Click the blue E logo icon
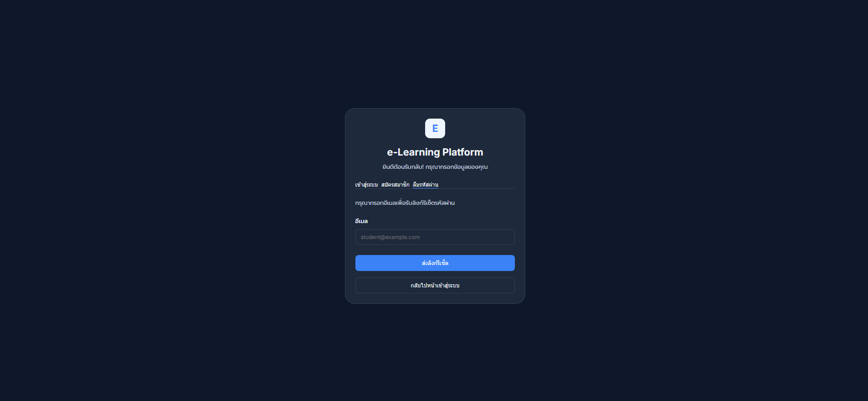Image resolution: width=868 pixels, height=401 pixels. point(435,128)
